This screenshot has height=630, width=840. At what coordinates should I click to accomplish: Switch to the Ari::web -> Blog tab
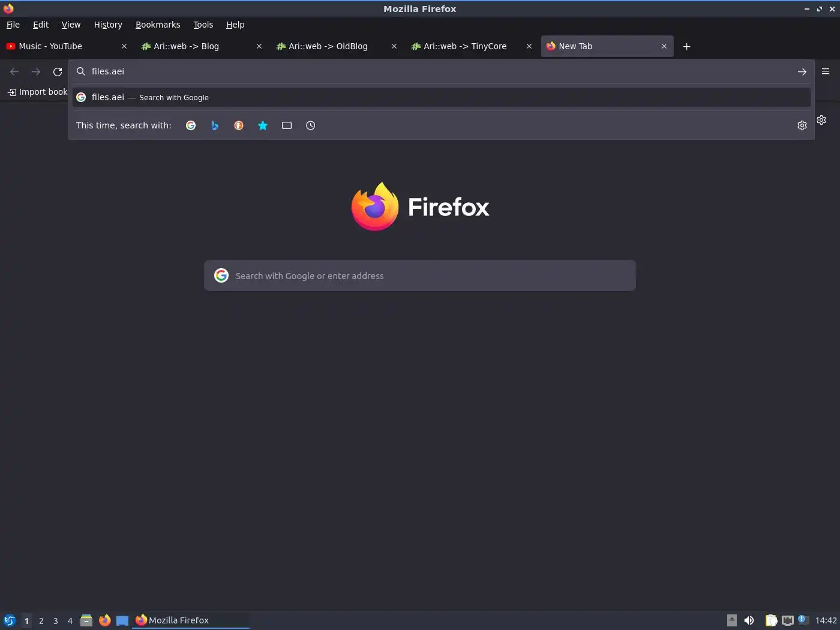pyautogui.click(x=201, y=46)
